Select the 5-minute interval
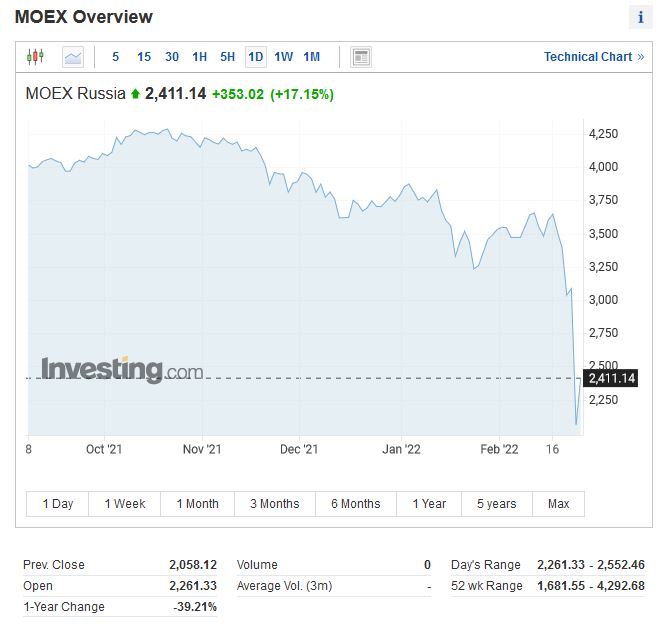Screen dimensions: 661x641 point(116,57)
